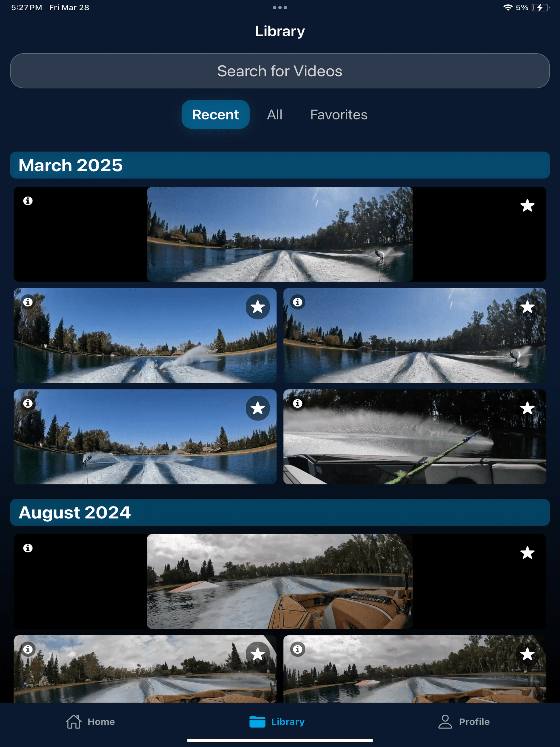View info for video with skier on left

pyautogui.click(x=28, y=403)
